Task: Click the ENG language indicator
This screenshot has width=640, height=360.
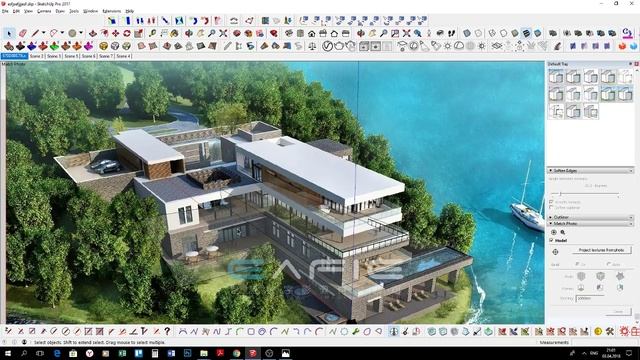Action: 594,353
